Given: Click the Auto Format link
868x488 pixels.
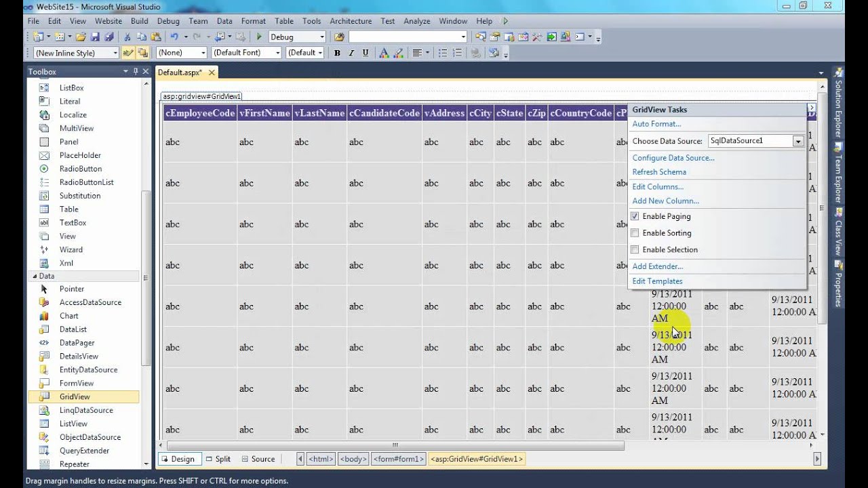Looking at the screenshot, I should [x=656, y=124].
